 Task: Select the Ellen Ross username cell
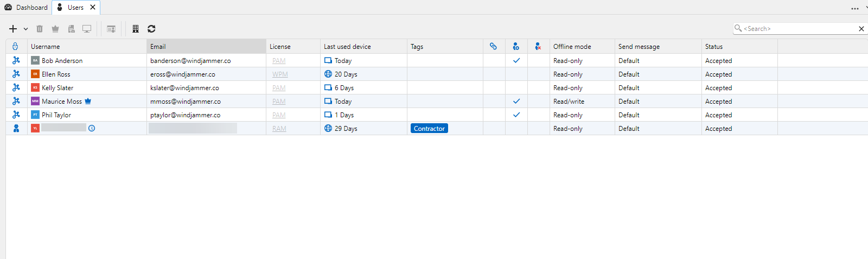87,74
